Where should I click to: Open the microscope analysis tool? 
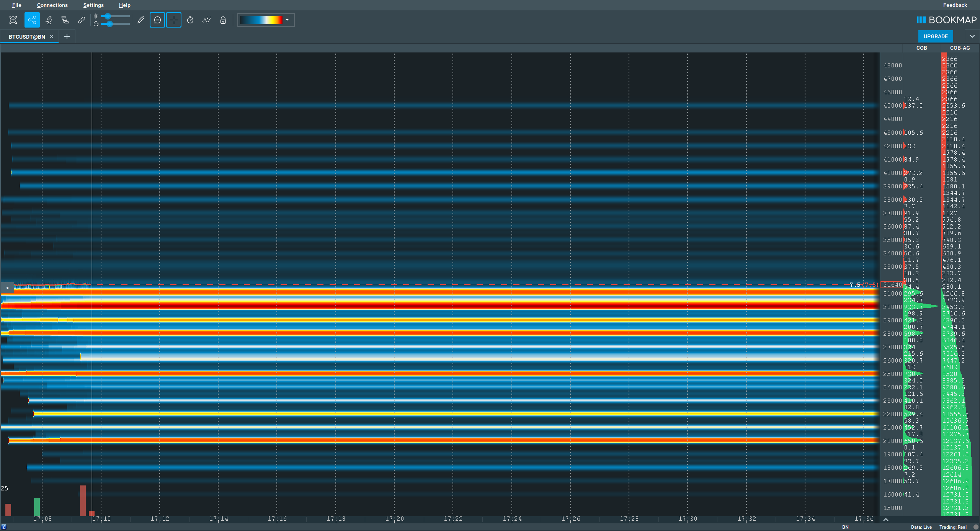pos(49,20)
